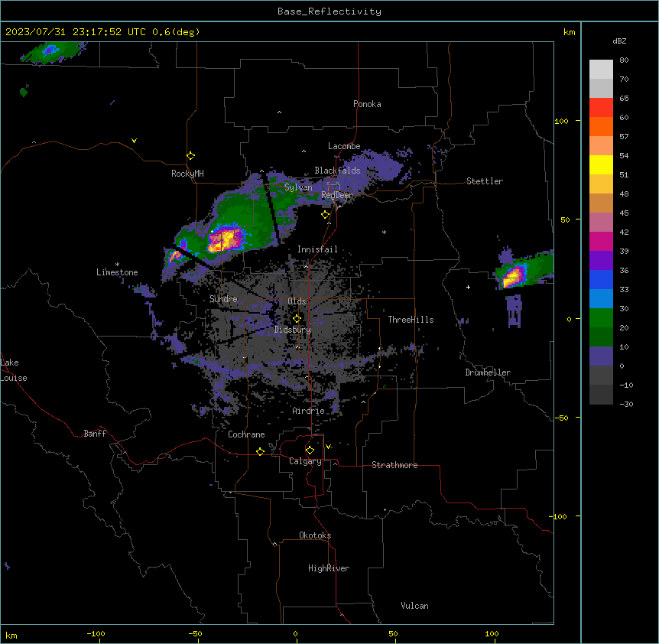Click the ThreeHills label
Screen dimensions: 659x644
[x=411, y=320]
